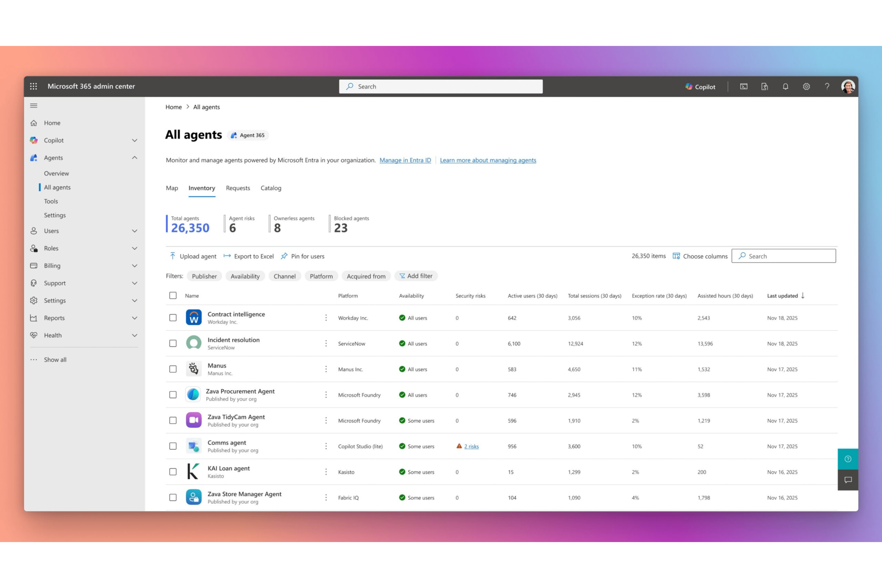Open the Cloud Shell terminal icon
Viewport: 882px width, 588px height.
[744, 87]
